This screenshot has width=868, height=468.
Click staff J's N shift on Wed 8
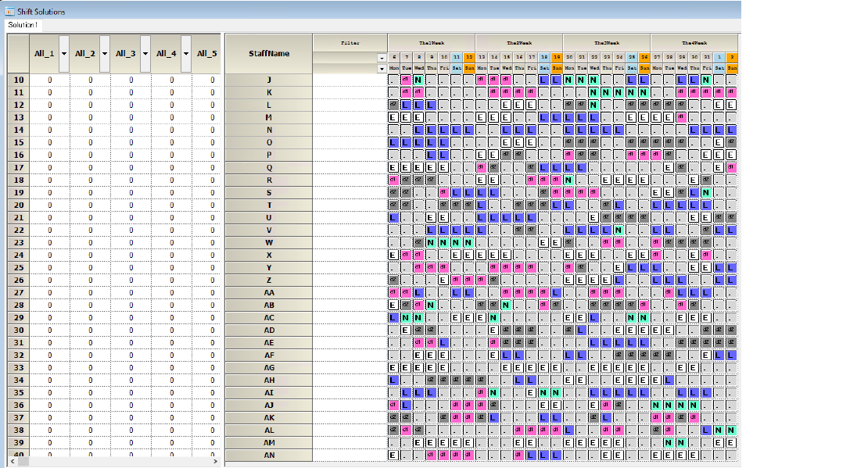418,80
